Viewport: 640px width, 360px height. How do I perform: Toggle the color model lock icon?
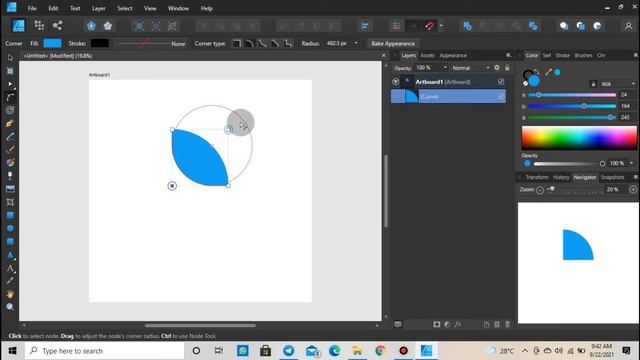click(x=593, y=84)
